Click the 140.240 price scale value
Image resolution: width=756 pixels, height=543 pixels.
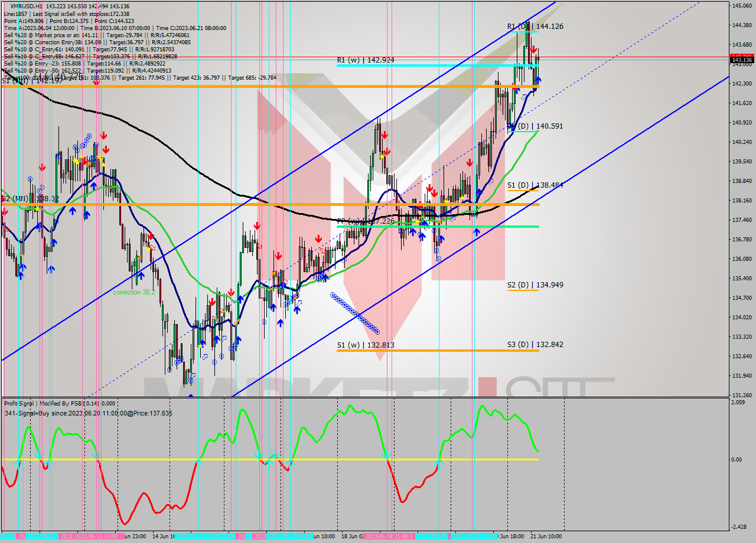pos(742,142)
